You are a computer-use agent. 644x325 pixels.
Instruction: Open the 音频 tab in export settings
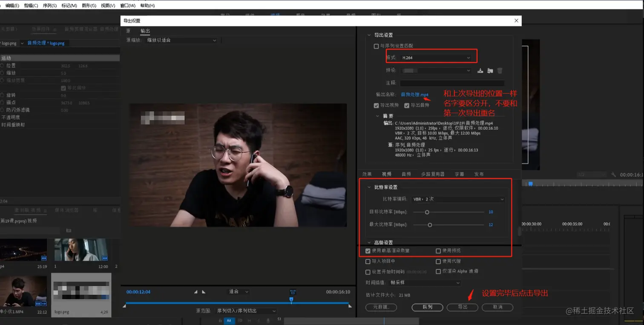coord(406,174)
